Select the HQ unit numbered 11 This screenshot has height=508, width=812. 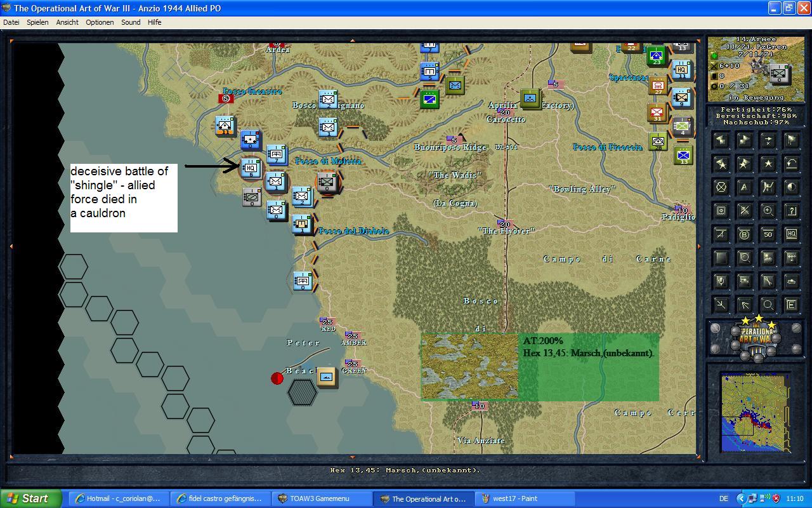682,70
